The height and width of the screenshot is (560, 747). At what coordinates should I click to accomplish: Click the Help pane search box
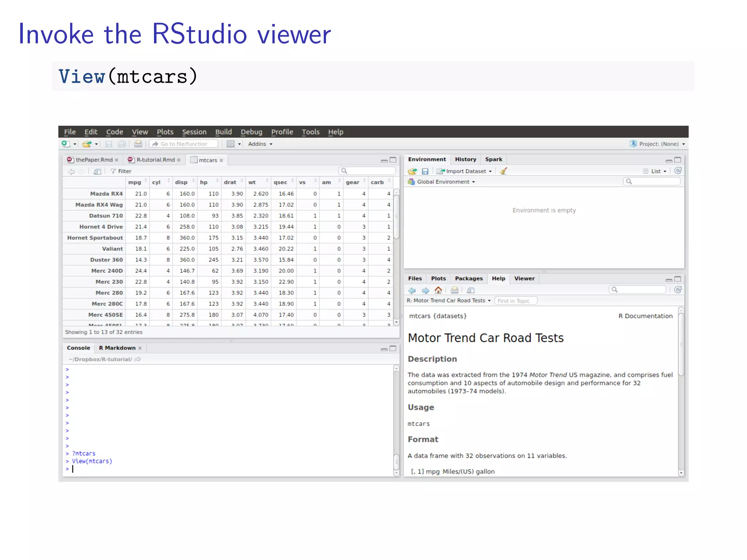click(x=637, y=289)
